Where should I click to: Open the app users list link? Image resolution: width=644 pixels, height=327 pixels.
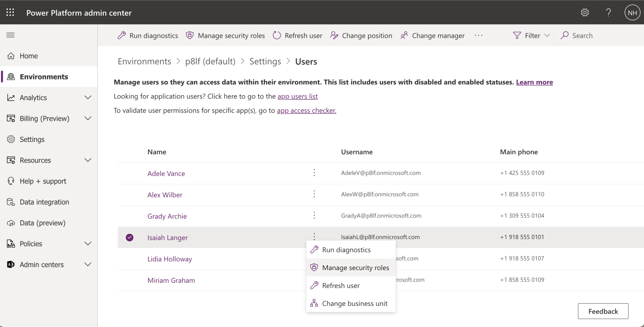[x=297, y=96]
